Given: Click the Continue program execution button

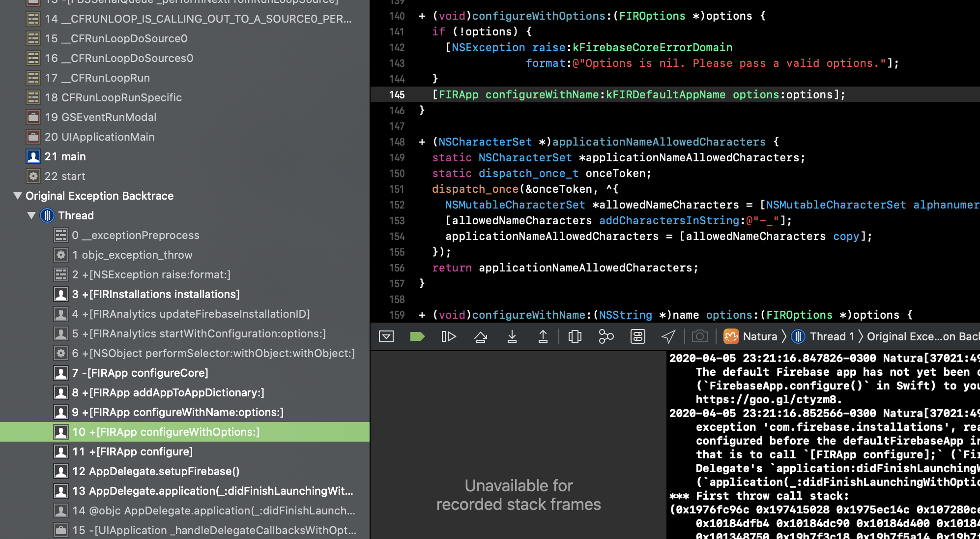Looking at the screenshot, I should [449, 336].
